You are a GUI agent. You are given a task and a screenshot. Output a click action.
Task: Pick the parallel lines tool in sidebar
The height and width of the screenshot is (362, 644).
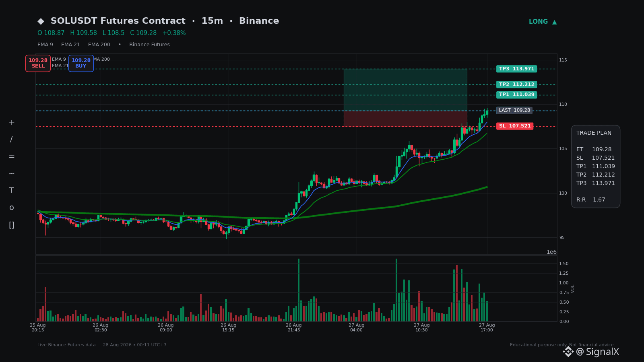pos(12,156)
